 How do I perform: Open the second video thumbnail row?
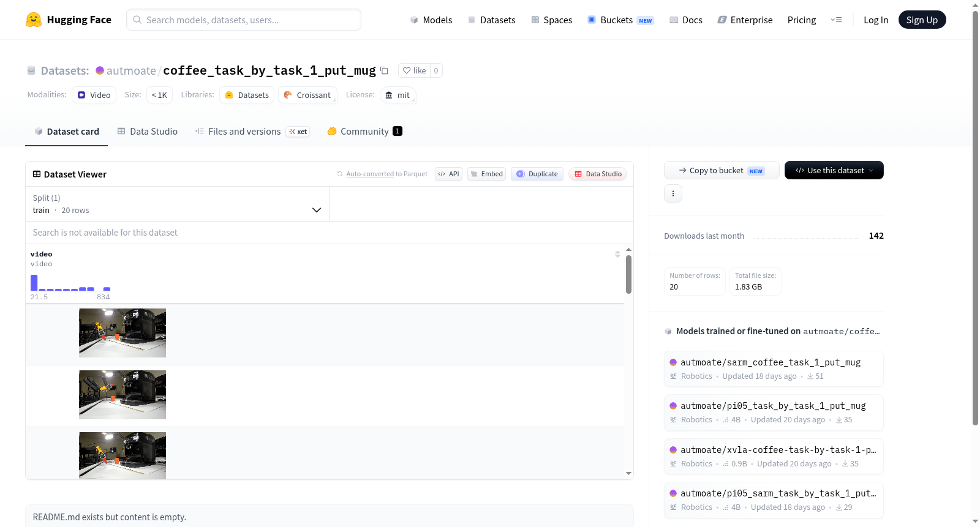(123, 395)
